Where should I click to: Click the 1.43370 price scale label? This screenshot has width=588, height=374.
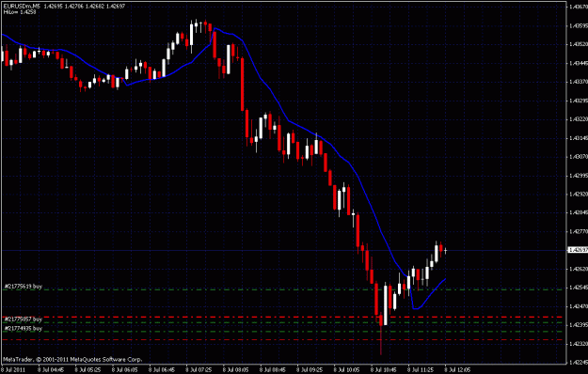coord(579,82)
